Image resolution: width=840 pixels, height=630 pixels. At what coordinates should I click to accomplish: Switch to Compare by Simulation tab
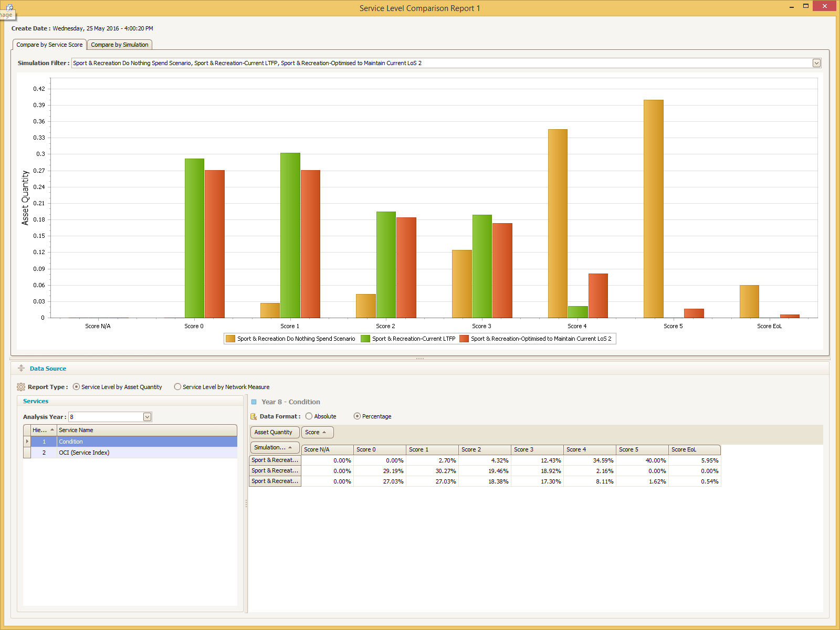pos(120,45)
